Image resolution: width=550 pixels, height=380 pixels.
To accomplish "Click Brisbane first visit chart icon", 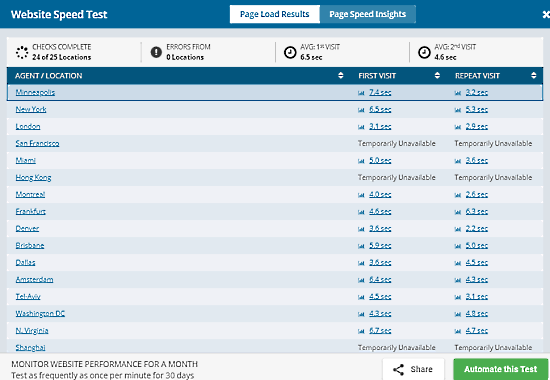I will 361,246.
